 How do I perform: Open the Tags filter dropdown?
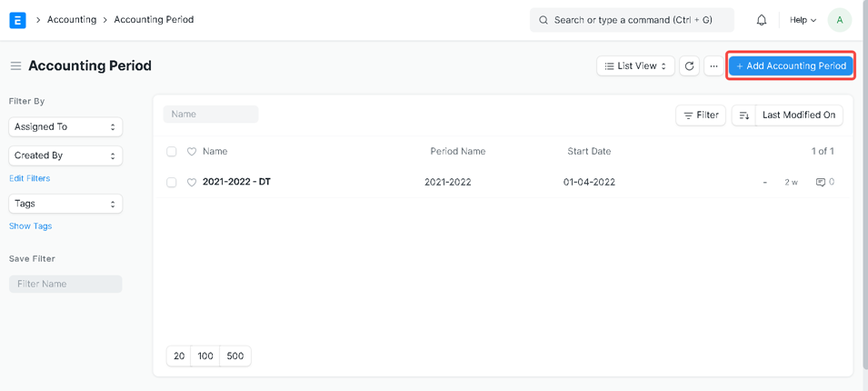(65, 204)
